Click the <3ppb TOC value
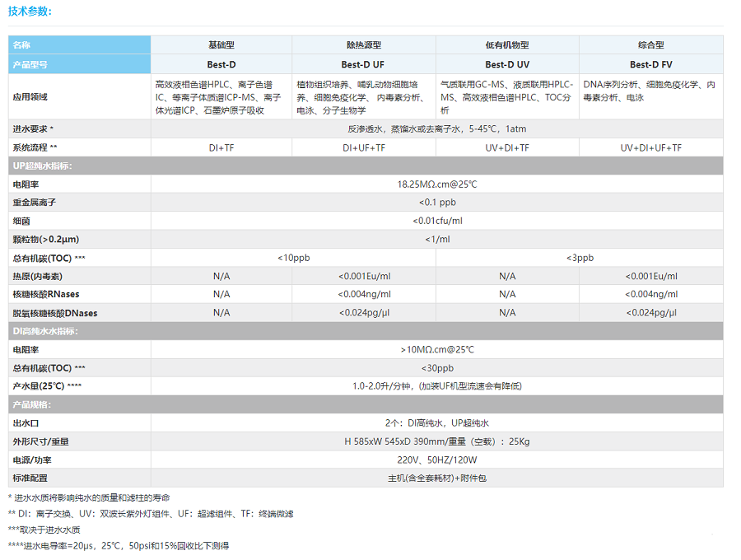 coord(580,258)
